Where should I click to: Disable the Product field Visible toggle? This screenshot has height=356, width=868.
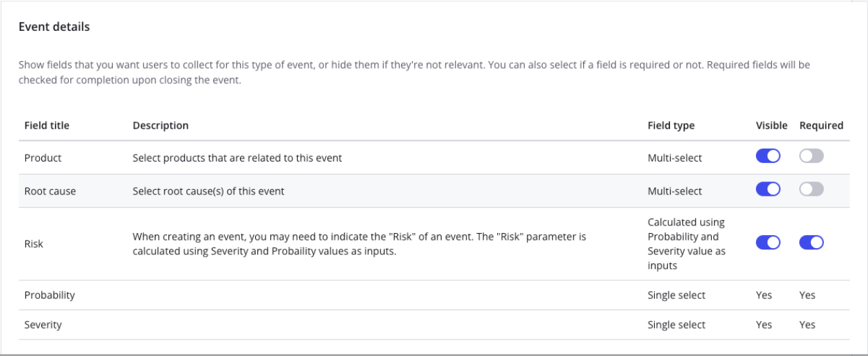pos(768,157)
